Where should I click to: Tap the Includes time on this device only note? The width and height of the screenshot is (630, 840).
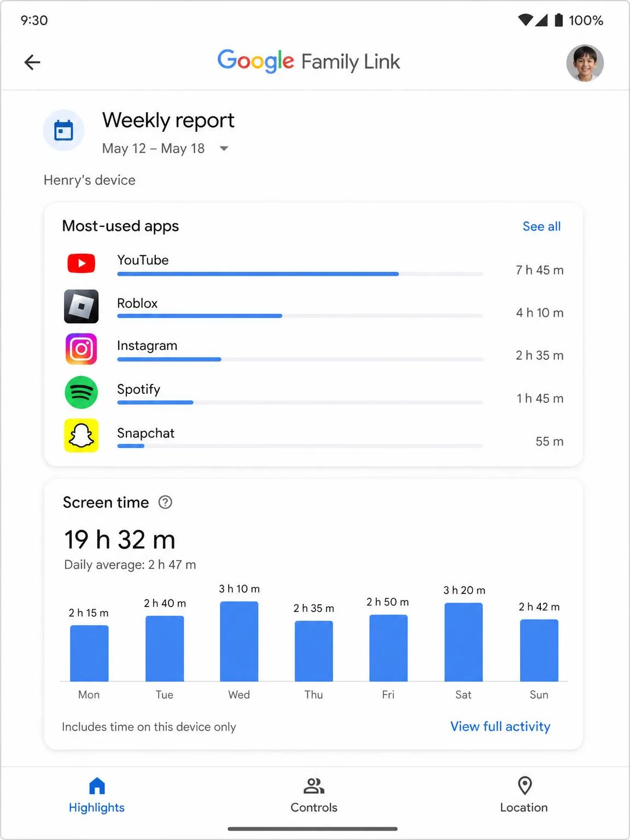pyautogui.click(x=149, y=727)
